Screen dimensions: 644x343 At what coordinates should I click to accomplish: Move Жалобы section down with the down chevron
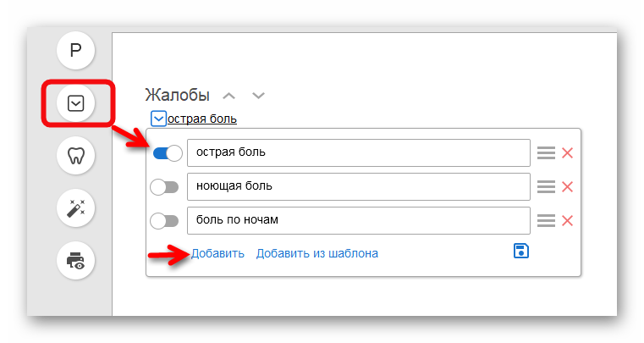pyautogui.click(x=258, y=96)
